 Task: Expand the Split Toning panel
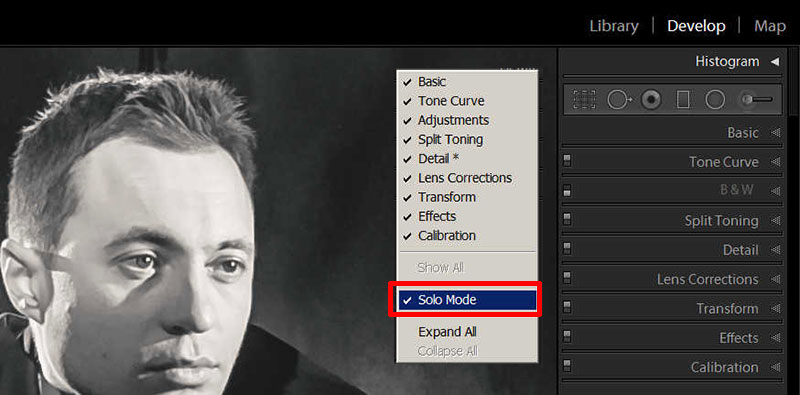776,220
